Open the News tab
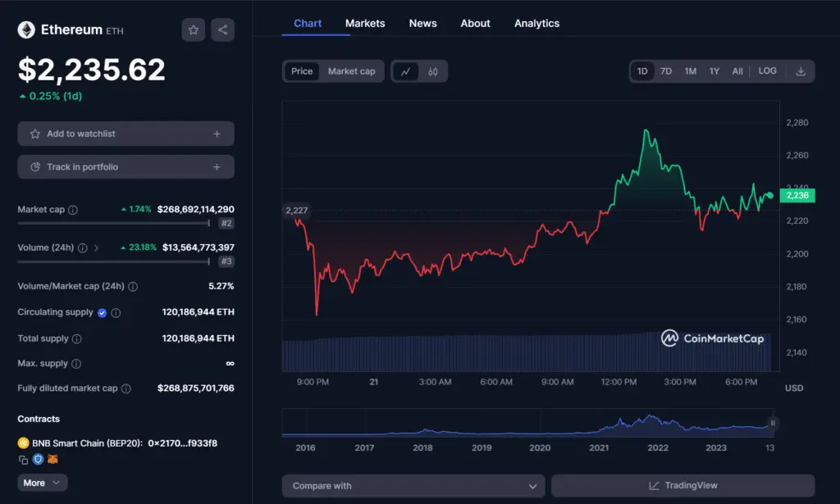Viewport: 840px width, 504px height. coord(422,23)
